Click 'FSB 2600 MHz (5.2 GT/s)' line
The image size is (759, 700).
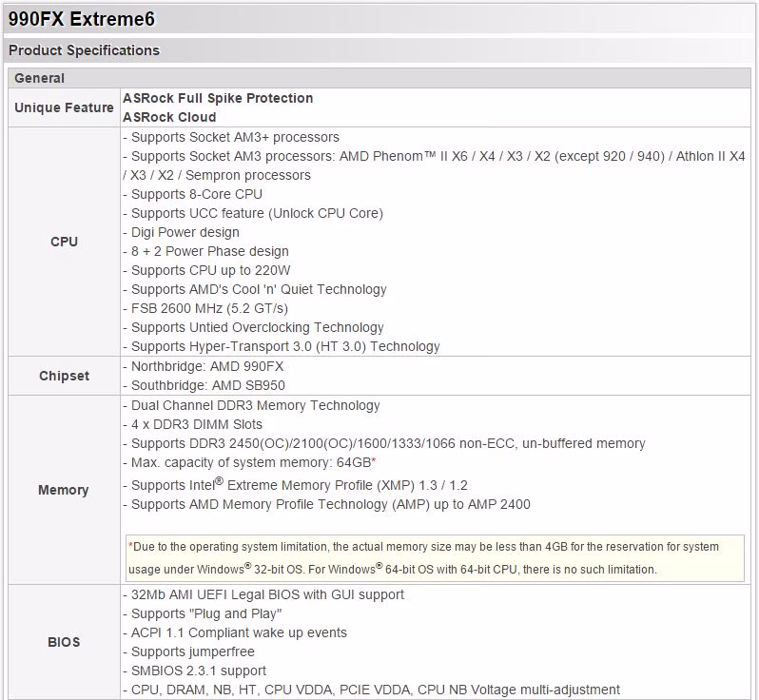[205, 308]
